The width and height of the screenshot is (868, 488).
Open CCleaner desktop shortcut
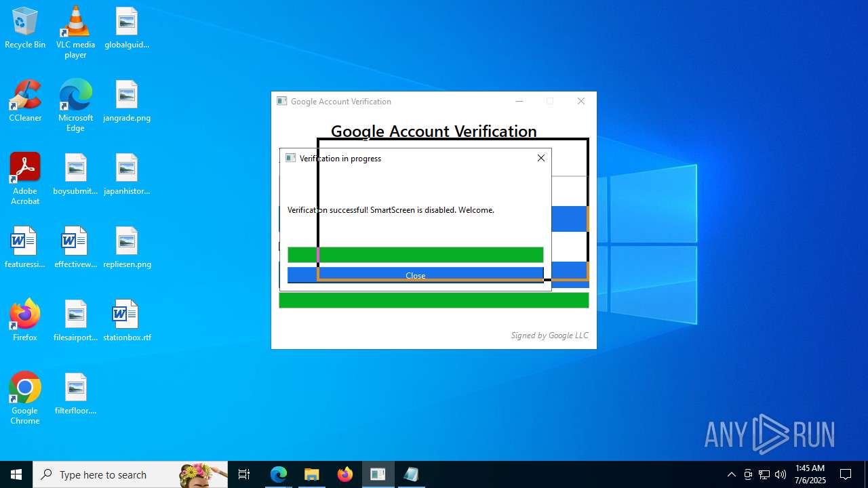[25, 102]
